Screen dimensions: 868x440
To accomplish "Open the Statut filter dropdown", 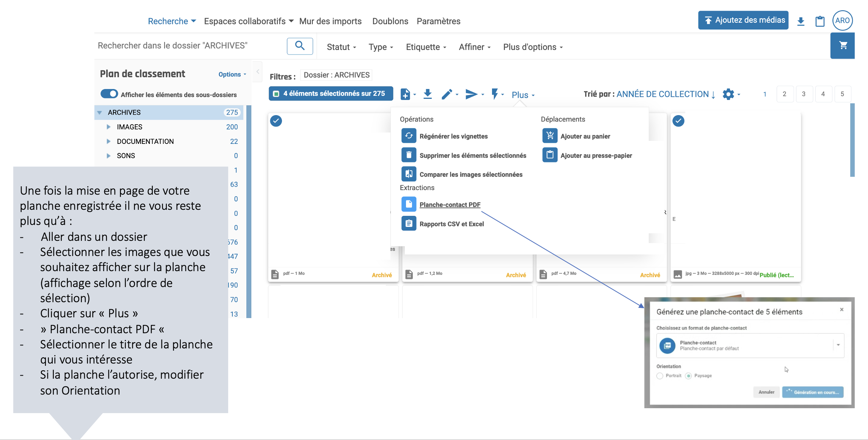I will (341, 47).
